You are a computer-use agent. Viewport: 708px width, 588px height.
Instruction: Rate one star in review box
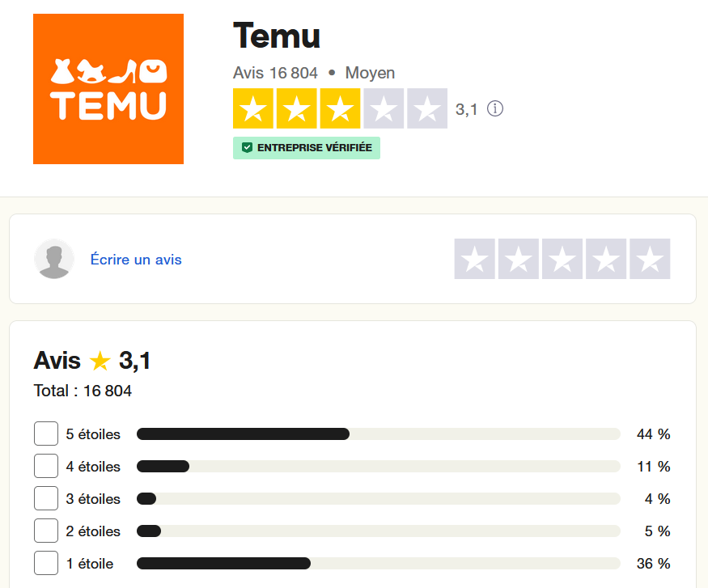coord(474,260)
